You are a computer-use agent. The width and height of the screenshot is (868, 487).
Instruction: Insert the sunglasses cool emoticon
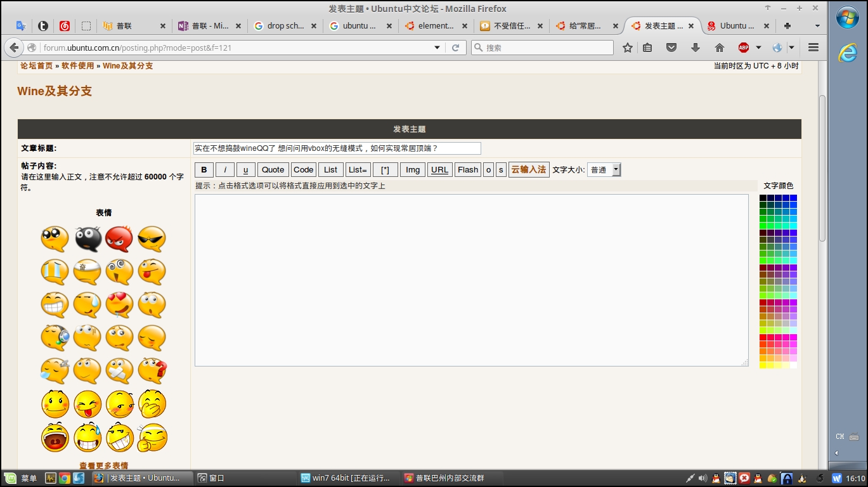coord(152,239)
